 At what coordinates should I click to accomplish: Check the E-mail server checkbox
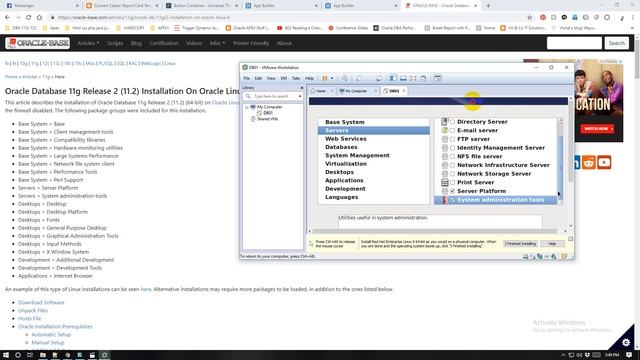tap(452, 131)
